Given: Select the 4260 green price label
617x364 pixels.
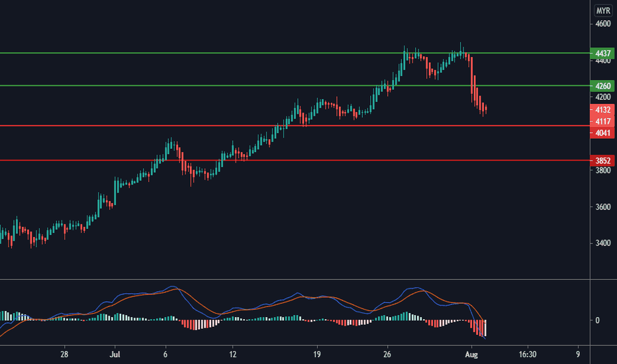Looking at the screenshot, I should point(602,86).
